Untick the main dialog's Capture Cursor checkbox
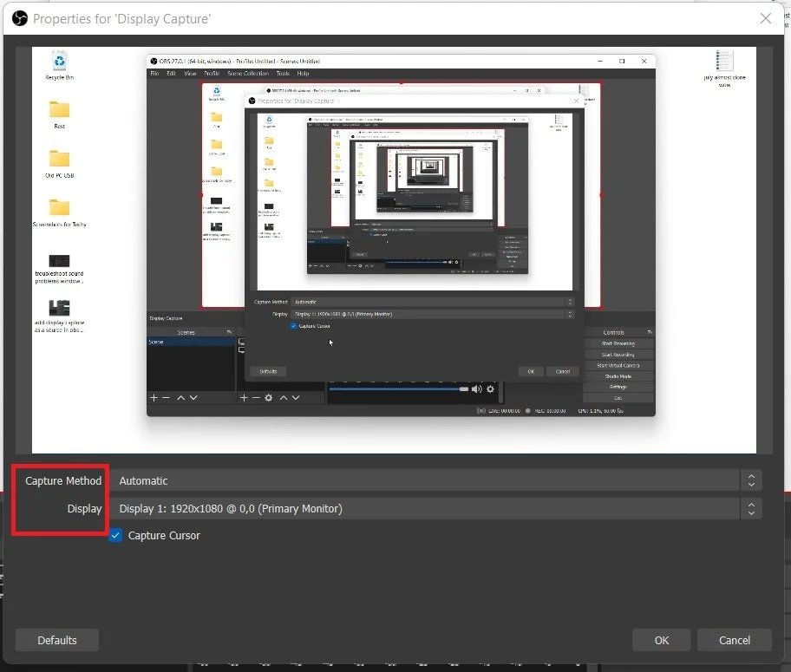The width and height of the screenshot is (791, 672). point(115,535)
